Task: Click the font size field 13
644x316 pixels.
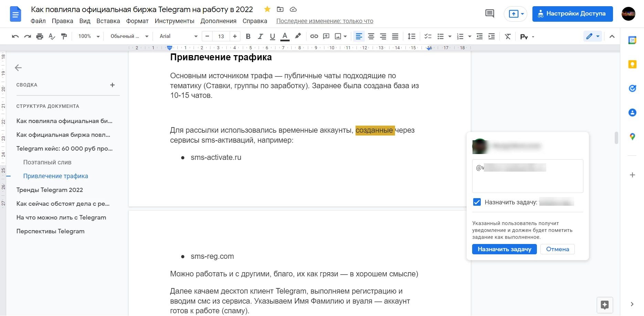Action: [221, 36]
